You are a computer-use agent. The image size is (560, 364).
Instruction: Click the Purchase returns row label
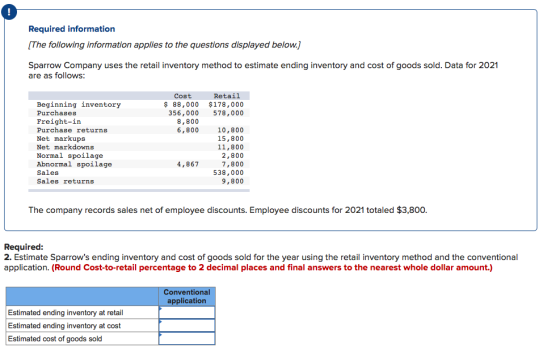pos(72,130)
